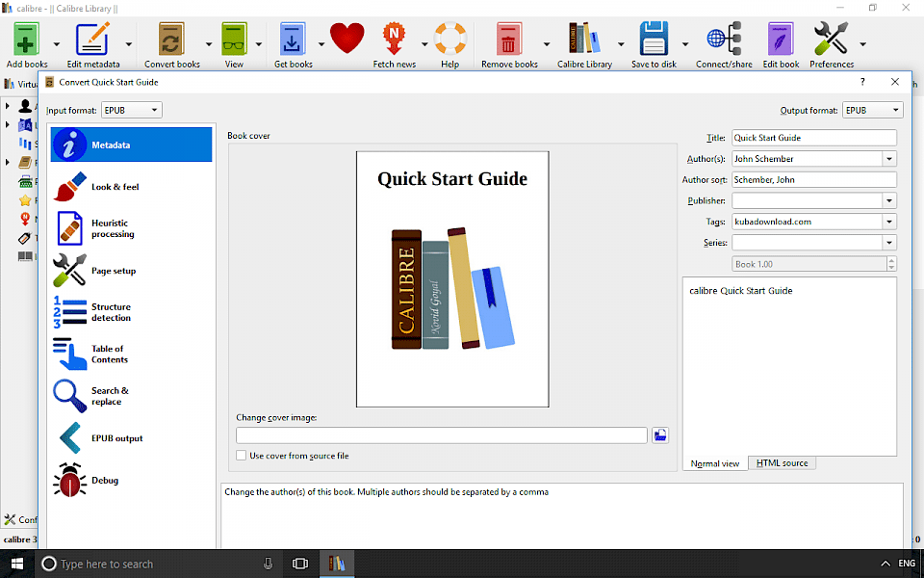The image size is (924, 578).
Task: Click the Quick Start Guide cover preview
Action: pyautogui.click(x=452, y=279)
